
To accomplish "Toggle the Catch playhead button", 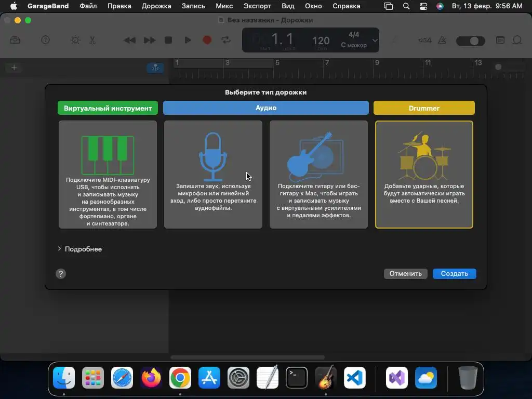I will click(x=155, y=68).
